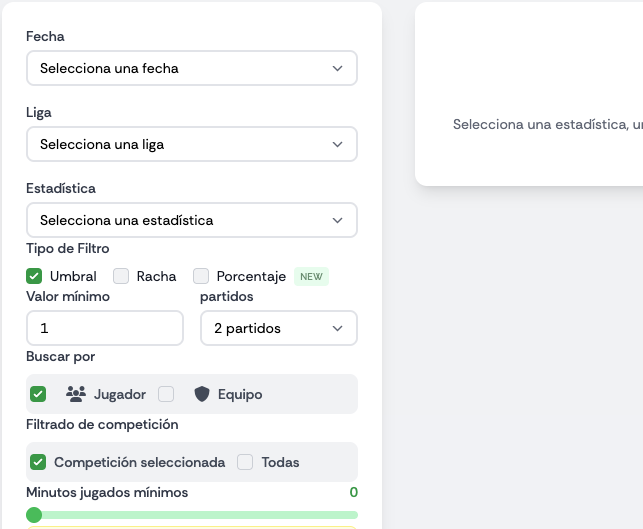Click the Equipo shield icon

202,394
